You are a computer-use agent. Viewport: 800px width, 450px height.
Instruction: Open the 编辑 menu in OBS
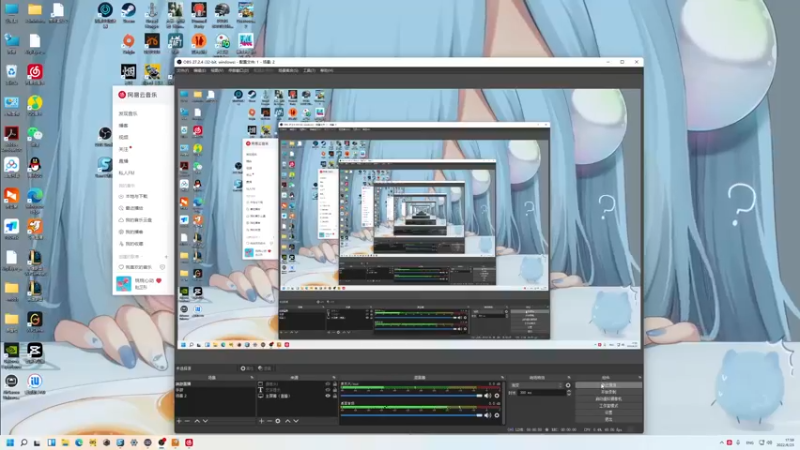pyautogui.click(x=199, y=70)
